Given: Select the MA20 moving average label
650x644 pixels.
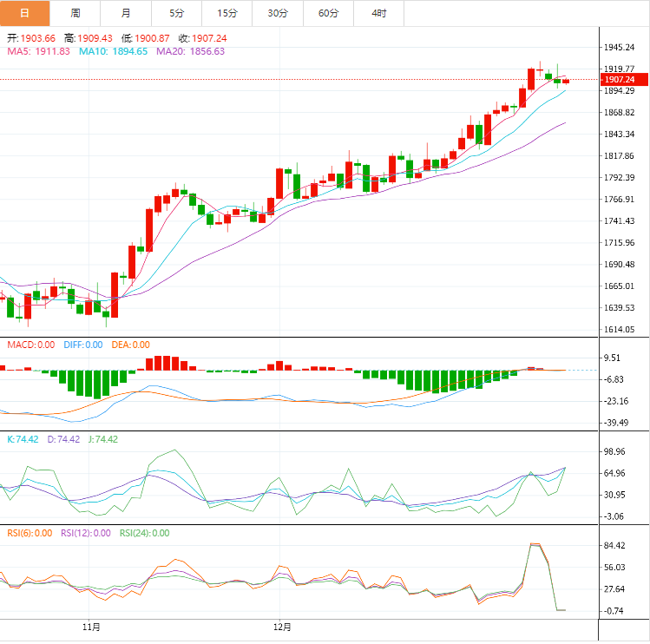Looking at the screenshot, I should pyautogui.click(x=190, y=52).
